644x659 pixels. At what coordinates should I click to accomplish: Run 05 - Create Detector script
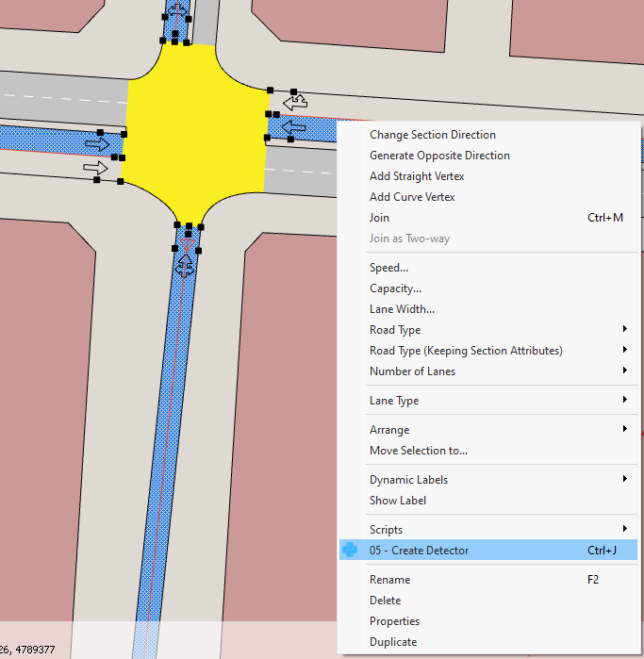tap(419, 551)
